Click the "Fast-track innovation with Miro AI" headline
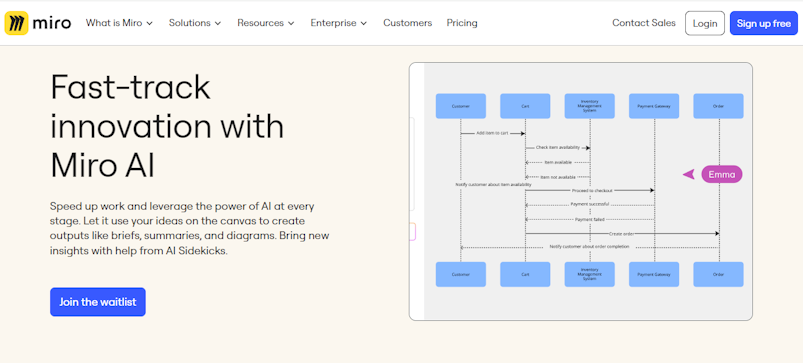803x363 pixels. (167, 126)
